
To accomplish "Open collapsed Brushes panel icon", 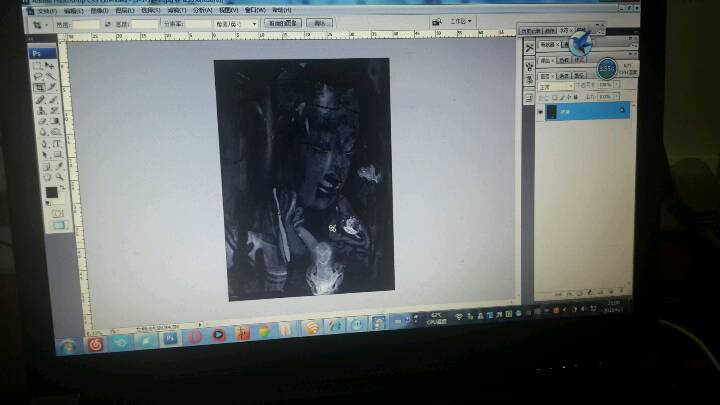I will point(529,67).
